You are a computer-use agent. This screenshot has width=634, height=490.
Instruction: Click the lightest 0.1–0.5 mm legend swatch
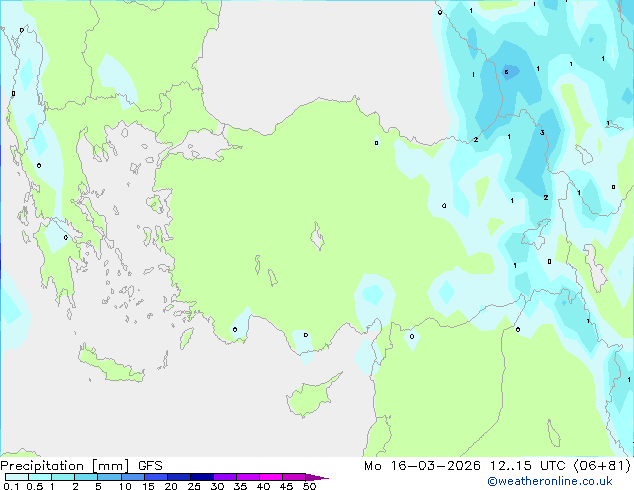tap(17, 477)
